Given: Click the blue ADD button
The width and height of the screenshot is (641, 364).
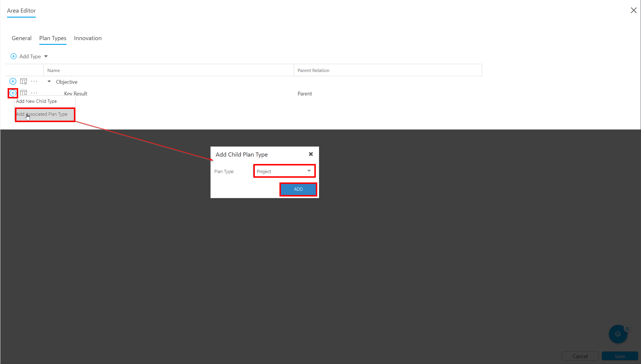Looking at the screenshot, I should click(298, 189).
